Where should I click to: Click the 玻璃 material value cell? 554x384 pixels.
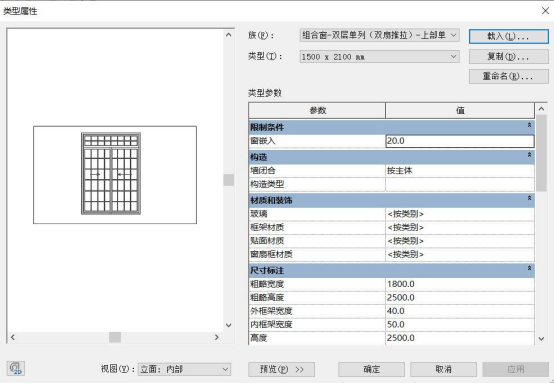tap(460, 214)
